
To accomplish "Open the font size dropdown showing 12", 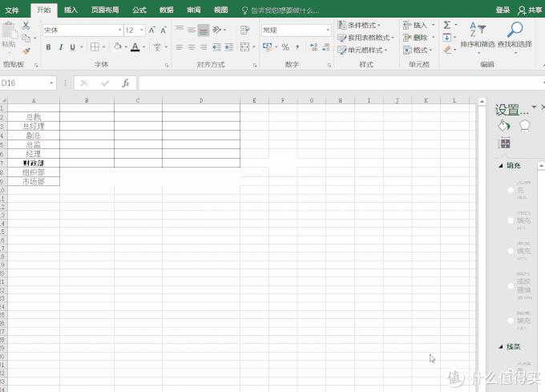I will coord(142,30).
